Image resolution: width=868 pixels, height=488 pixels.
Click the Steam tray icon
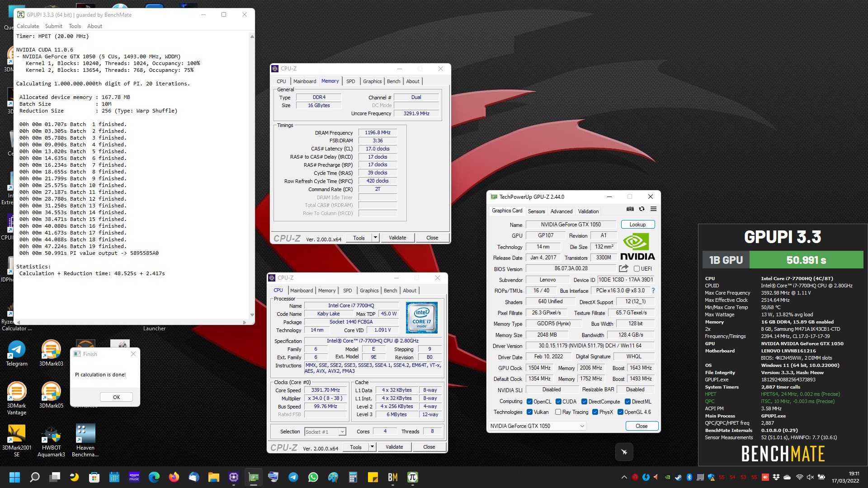point(679,477)
